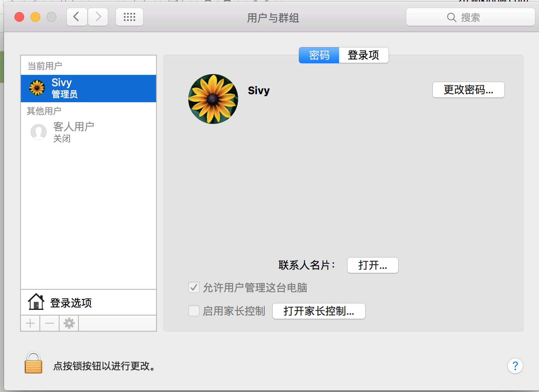The width and height of the screenshot is (539, 392).
Task: Click the 更改密码 button
Action: pyautogui.click(x=468, y=90)
